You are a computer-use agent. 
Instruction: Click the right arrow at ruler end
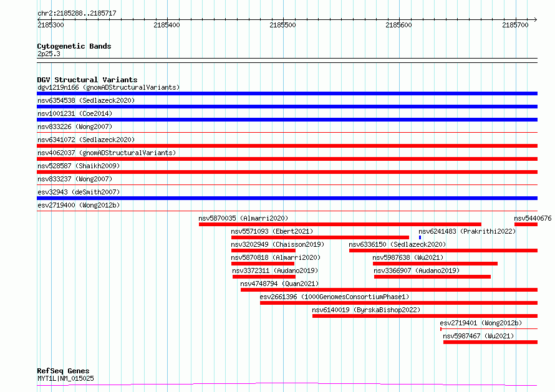tap(536, 19)
